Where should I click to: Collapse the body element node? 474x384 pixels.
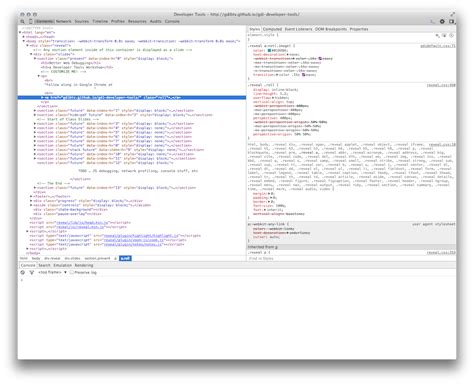click(24, 41)
